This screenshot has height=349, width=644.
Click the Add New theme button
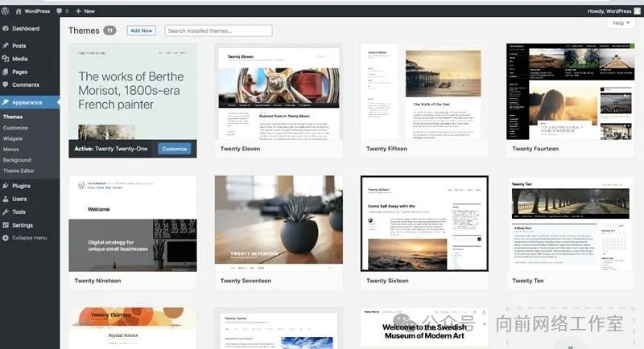141,31
